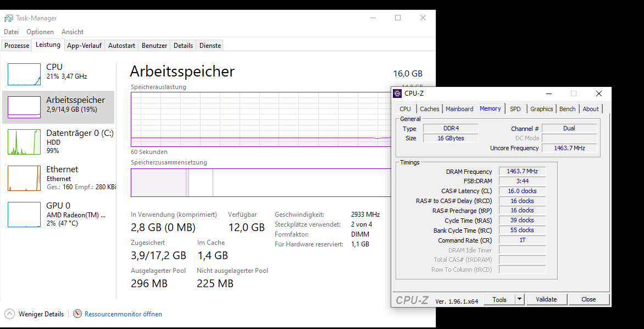Image resolution: width=644 pixels, height=329 pixels.
Task: Expand the Tools dropdown arrow in CPU-Z
Action: click(x=520, y=300)
